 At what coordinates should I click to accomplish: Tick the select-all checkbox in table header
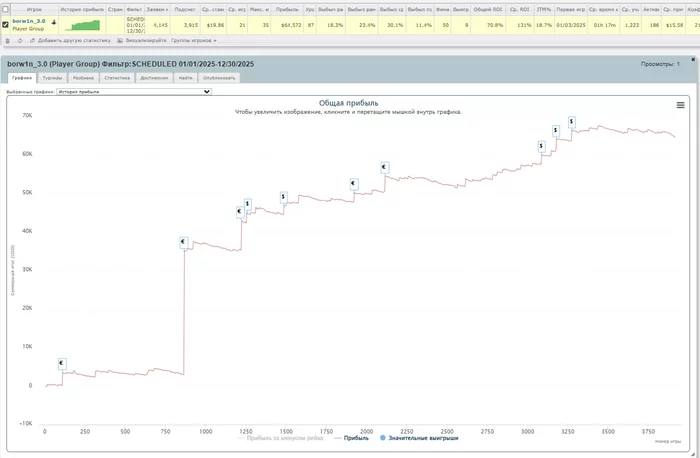[5, 9]
